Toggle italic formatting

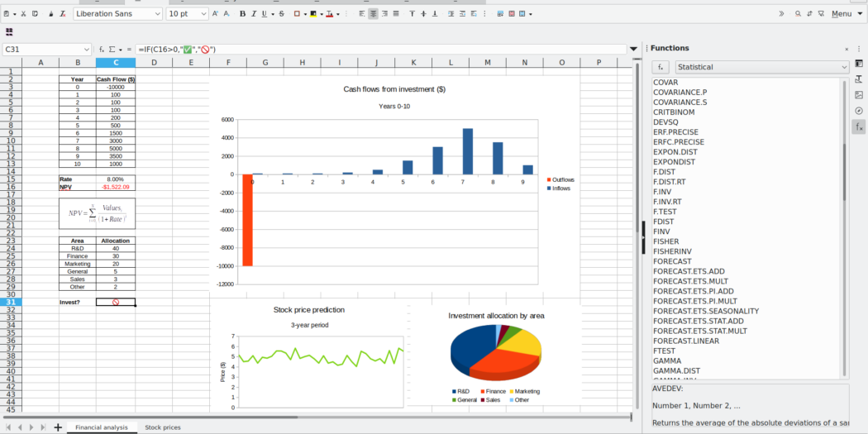pyautogui.click(x=254, y=14)
